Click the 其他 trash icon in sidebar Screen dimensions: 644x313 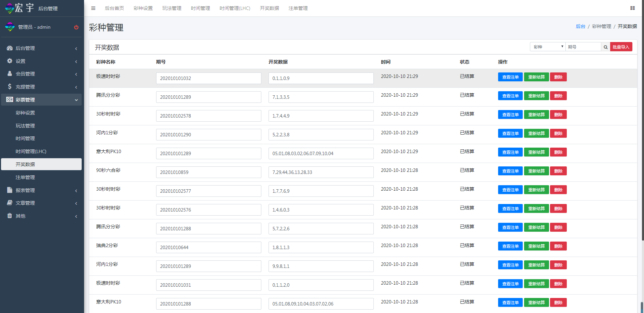[x=10, y=216]
